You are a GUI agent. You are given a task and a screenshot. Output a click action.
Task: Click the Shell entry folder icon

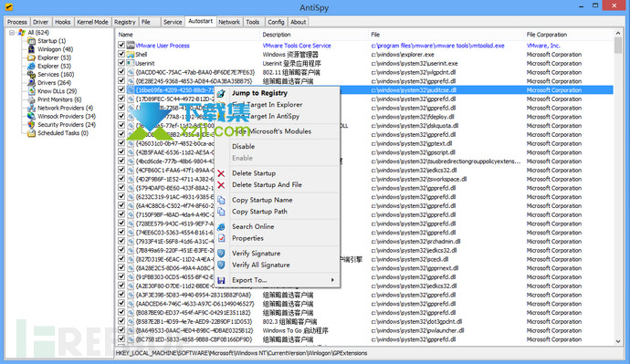[x=131, y=54]
